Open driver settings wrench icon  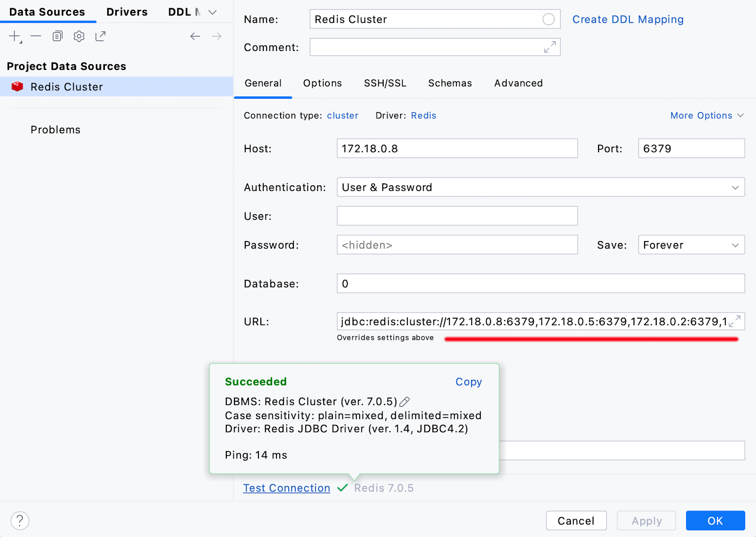tap(79, 36)
